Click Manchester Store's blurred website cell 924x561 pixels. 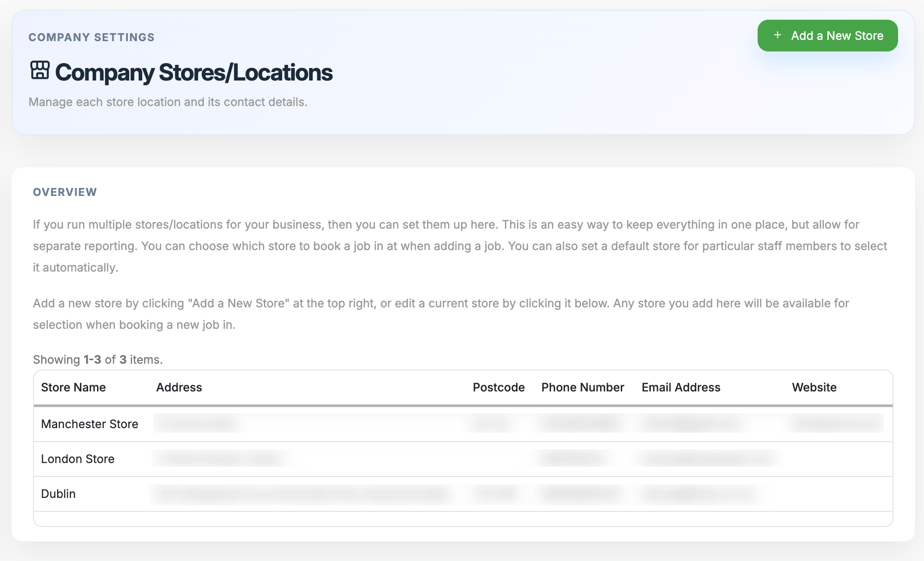click(836, 423)
